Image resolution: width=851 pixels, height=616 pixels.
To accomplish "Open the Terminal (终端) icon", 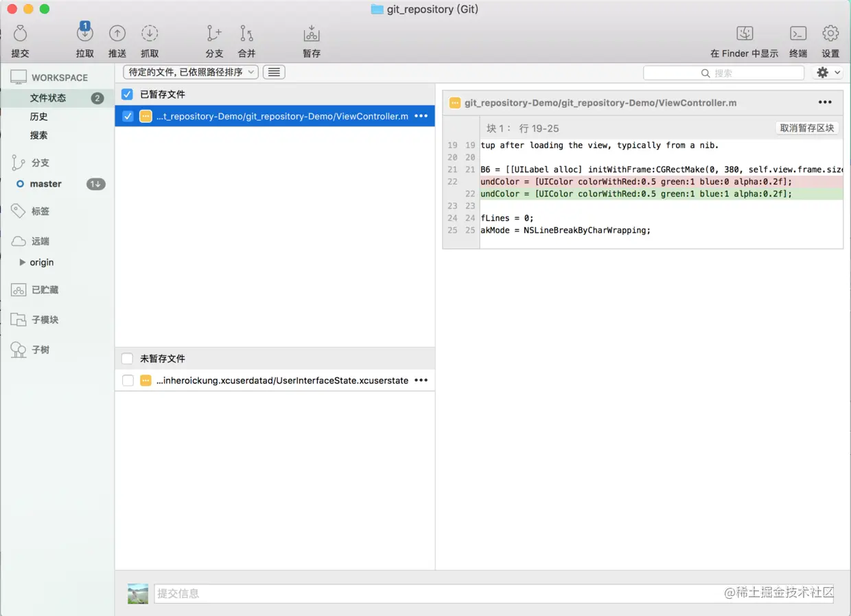I will coord(798,33).
